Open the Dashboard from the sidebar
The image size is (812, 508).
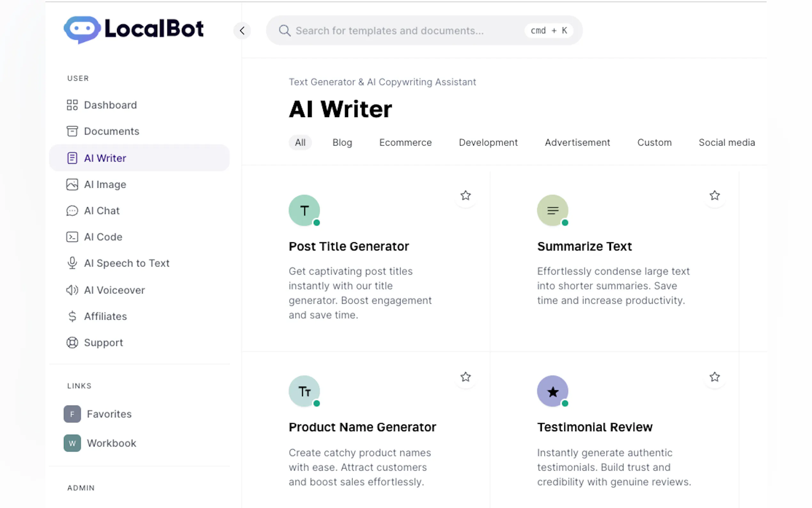click(x=110, y=105)
